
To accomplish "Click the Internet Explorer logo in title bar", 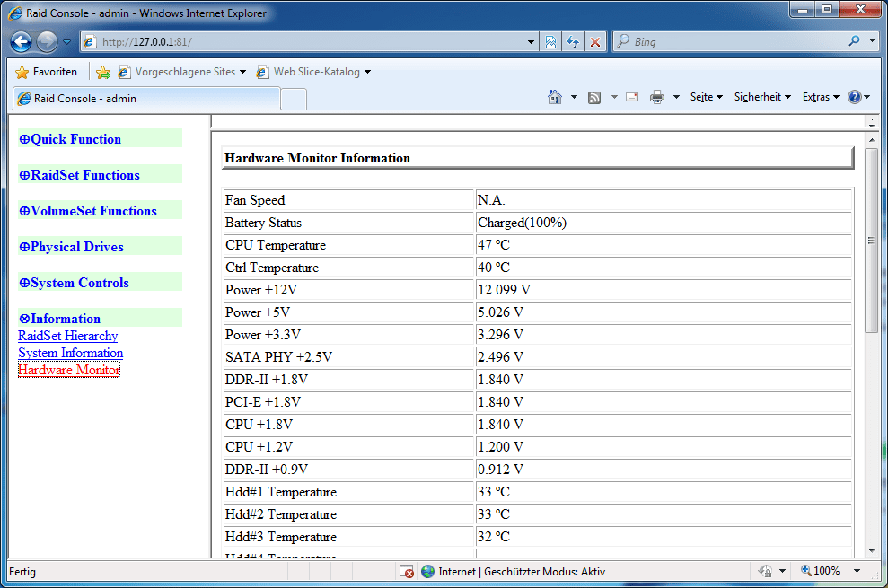I will click(14, 13).
